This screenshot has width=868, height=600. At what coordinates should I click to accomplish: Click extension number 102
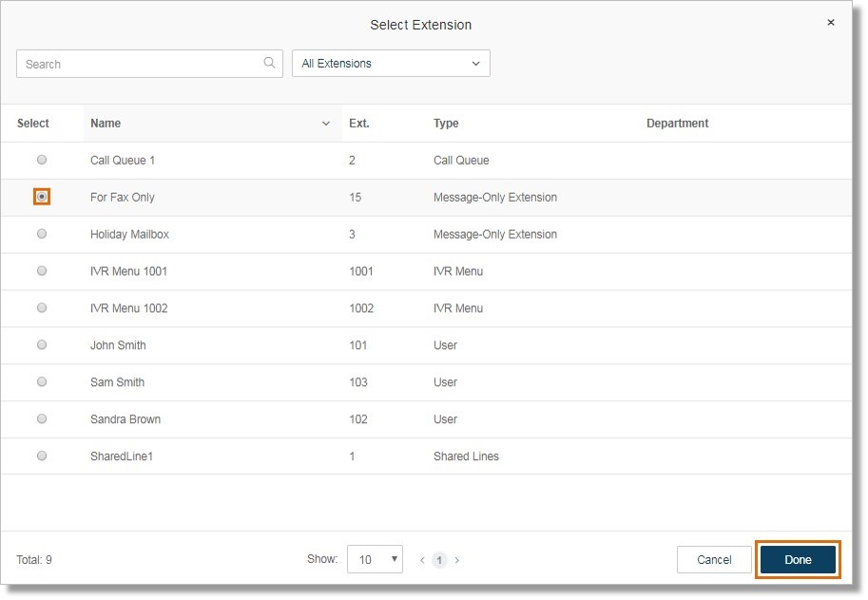coord(358,419)
